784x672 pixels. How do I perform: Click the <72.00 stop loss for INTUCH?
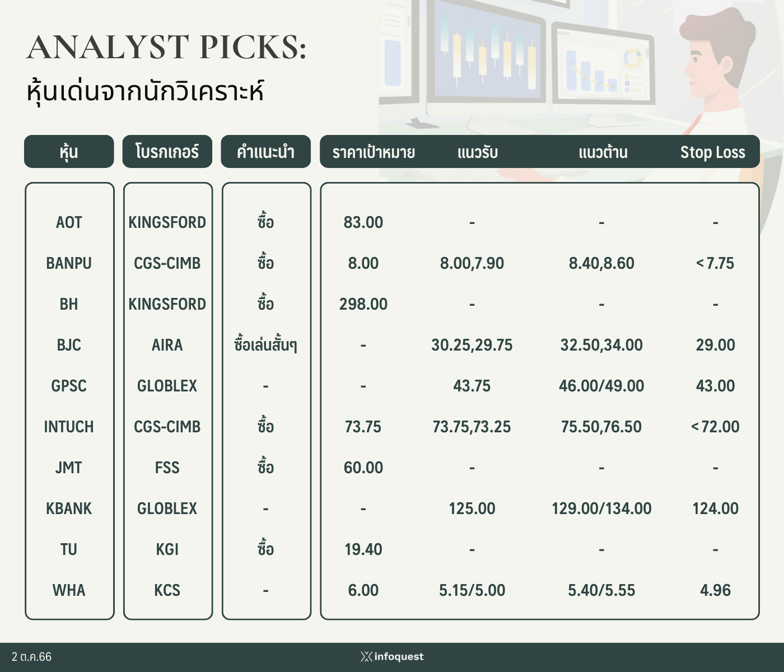tap(715, 427)
